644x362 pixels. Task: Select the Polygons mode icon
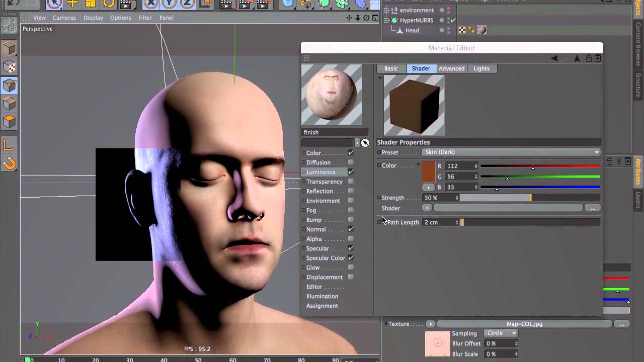pos(9,122)
